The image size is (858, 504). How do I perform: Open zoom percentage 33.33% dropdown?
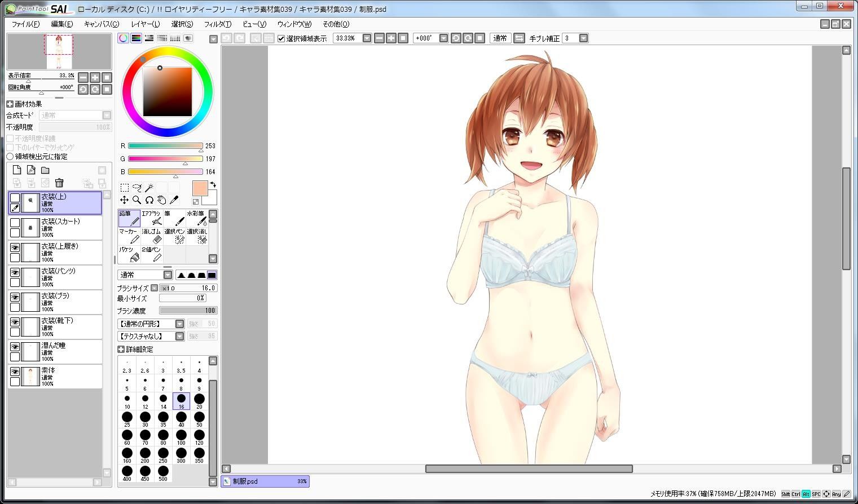(367, 38)
